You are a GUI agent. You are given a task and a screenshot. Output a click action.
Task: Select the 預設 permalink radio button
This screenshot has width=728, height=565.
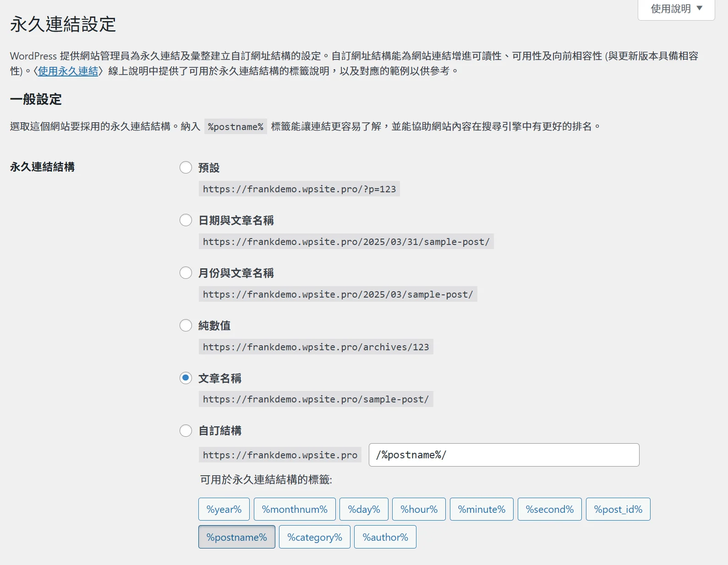coord(186,168)
